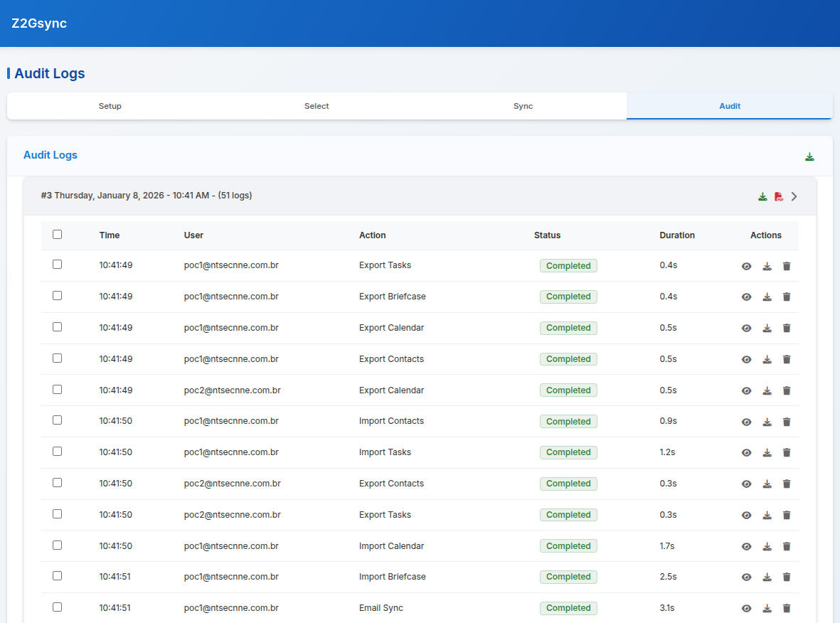Open the Audit Logs section heading link
Image resolution: width=840 pixels, height=623 pixels.
50,155
